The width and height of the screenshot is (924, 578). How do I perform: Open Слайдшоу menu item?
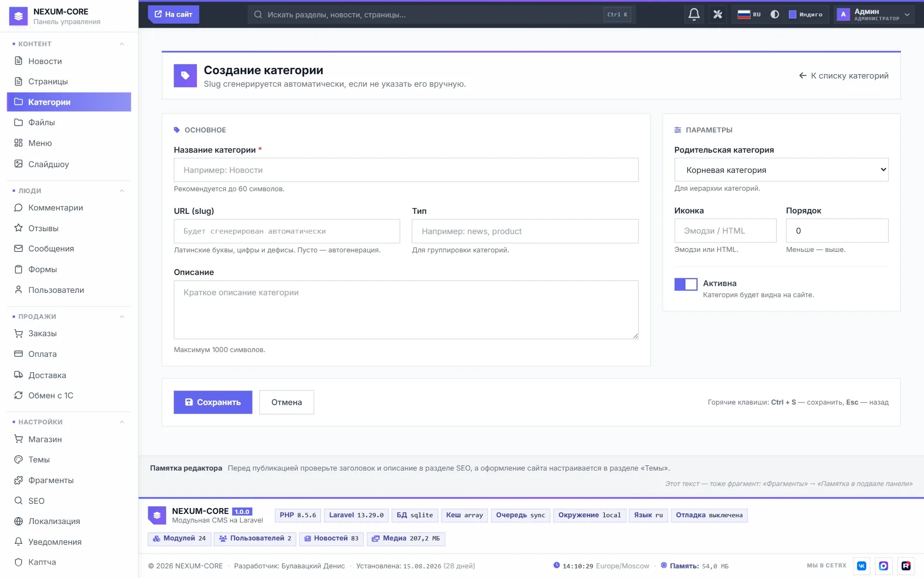click(x=69, y=164)
